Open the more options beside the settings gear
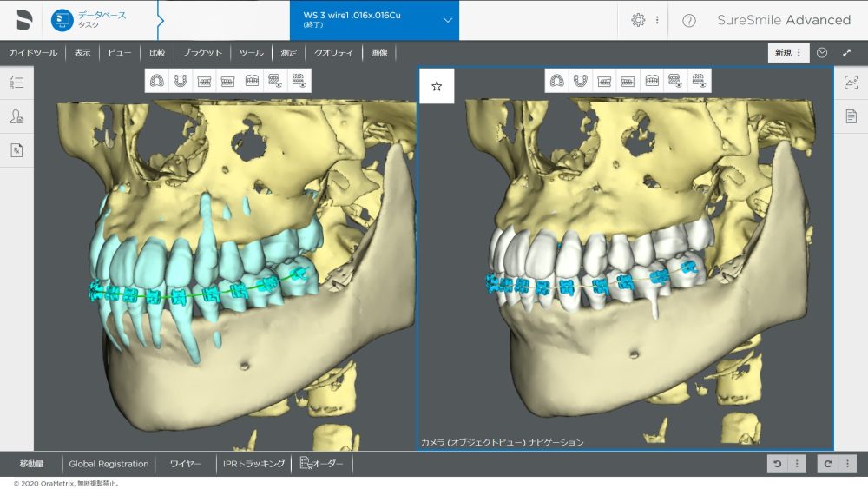Image resolution: width=868 pixels, height=489 pixels. pos(657,20)
